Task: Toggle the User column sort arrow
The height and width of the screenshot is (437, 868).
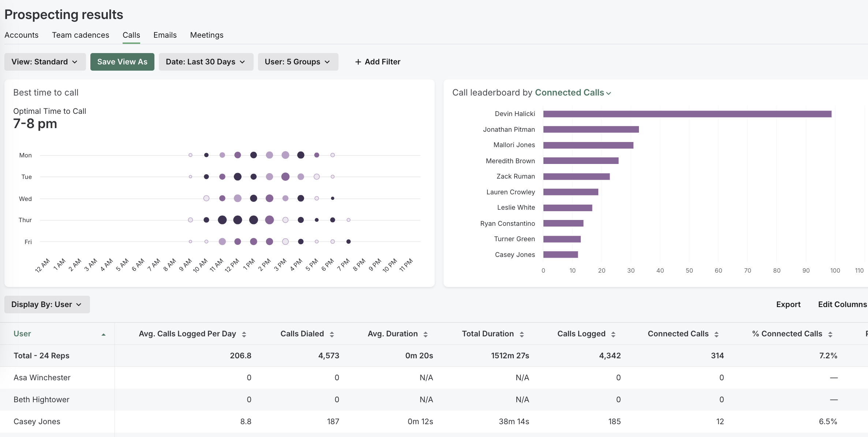Action: (x=104, y=333)
